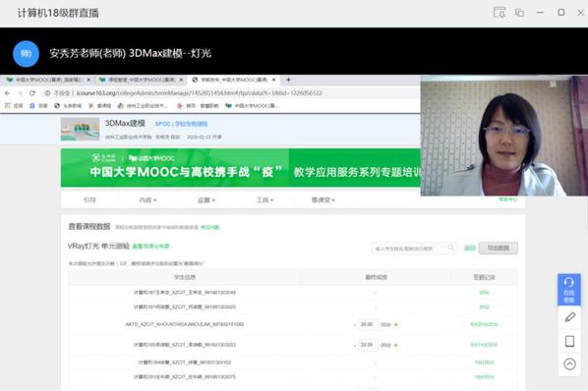The image size is (588, 391).
Task: Click the student search input field
Action: pos(414,248)
